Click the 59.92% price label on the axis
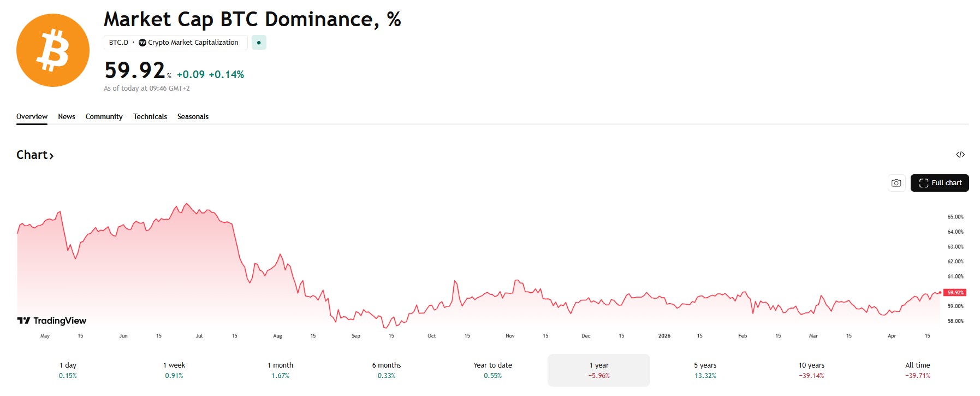 coord(955,293)
